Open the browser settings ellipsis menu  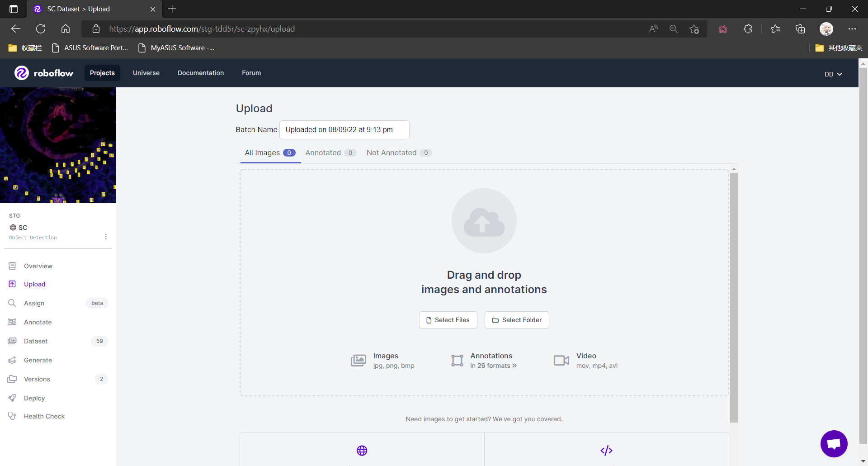click(853, 29)
